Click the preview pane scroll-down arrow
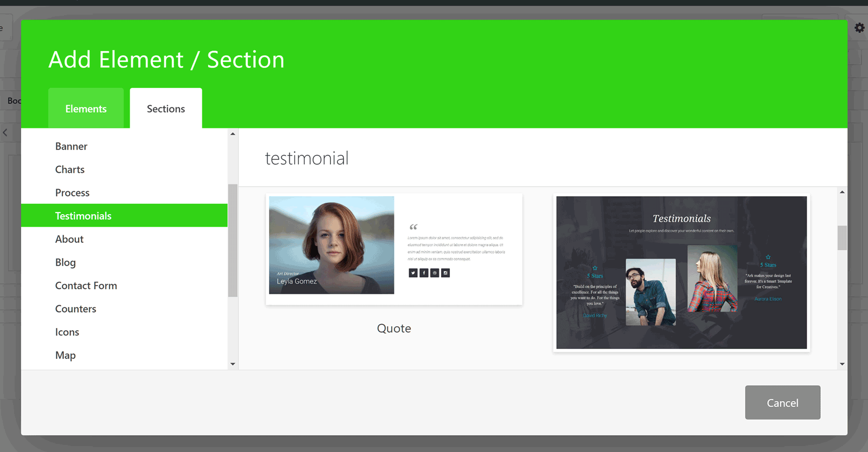The image size is (868, 452). point(842,364)
